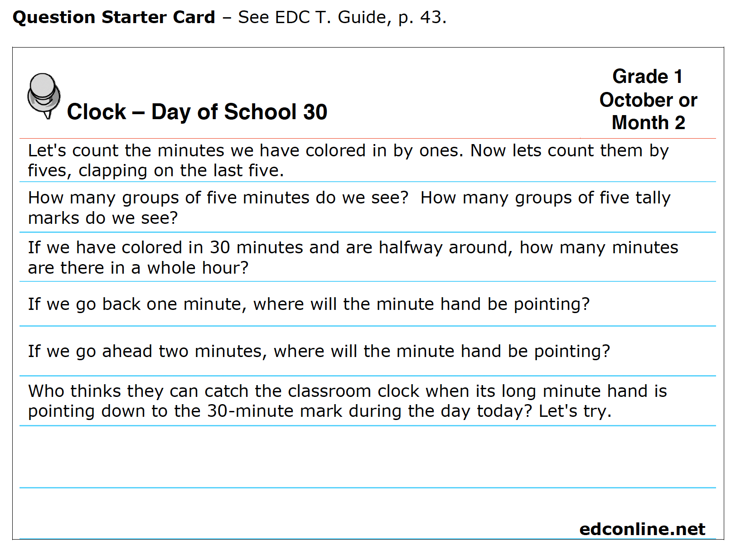This screenshot has height=560, width=736.
Task: Click the 'October or' text
Action: (x=648, y=100)
